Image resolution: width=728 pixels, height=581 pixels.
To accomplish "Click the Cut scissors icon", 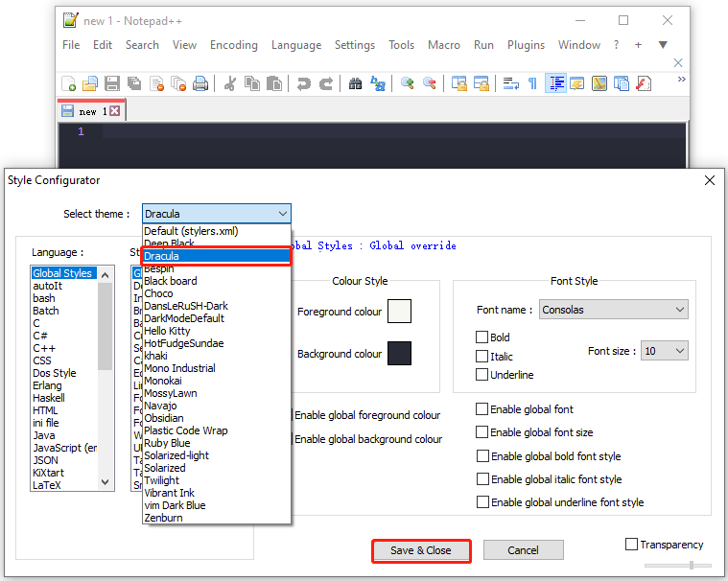I will click(x=230, y=83).
